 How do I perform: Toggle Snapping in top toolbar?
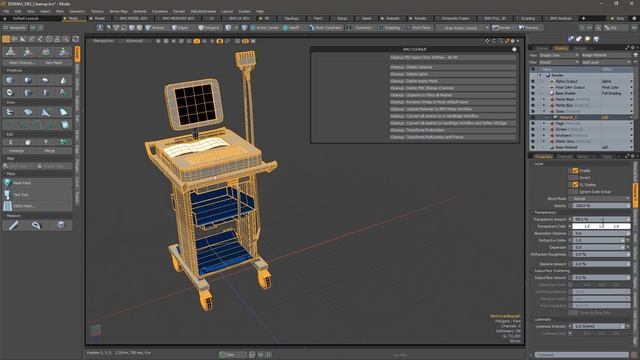pyautogui.click(x=390, y=28)
